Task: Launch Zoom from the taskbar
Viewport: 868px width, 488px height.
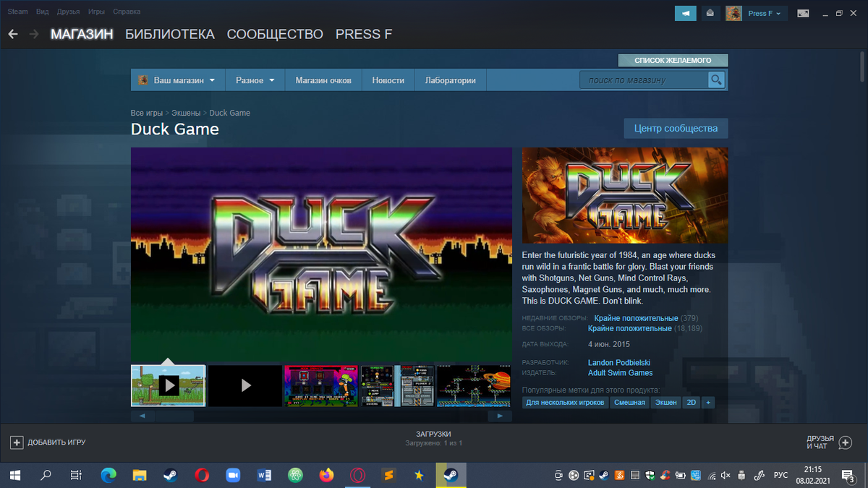Action: 233,475
